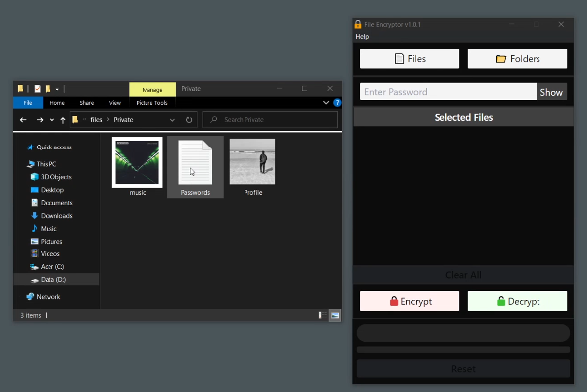Go up one folder level
The width and height of the screenshot is (587, 392).
(x=63, y=120)
